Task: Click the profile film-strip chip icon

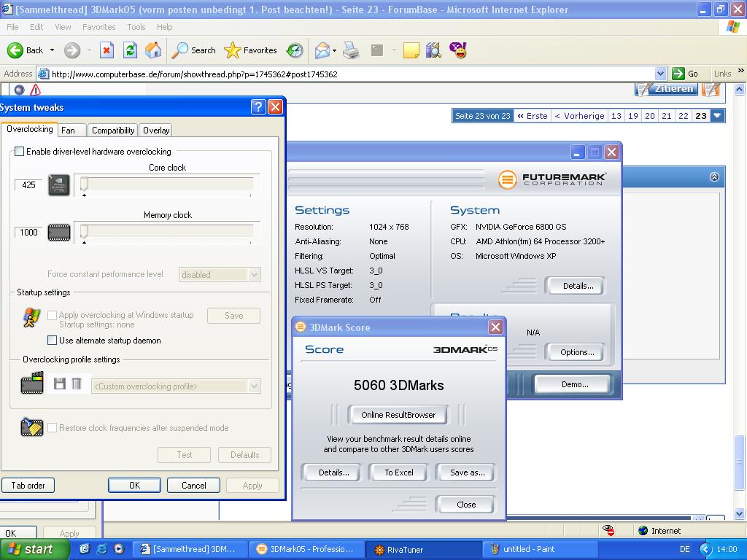Action: click(32, 384)
